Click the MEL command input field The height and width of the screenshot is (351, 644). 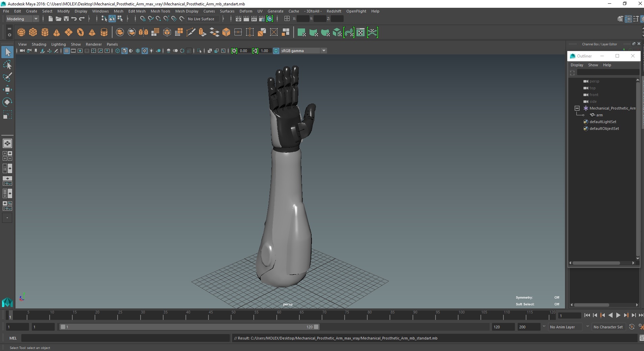125,338
